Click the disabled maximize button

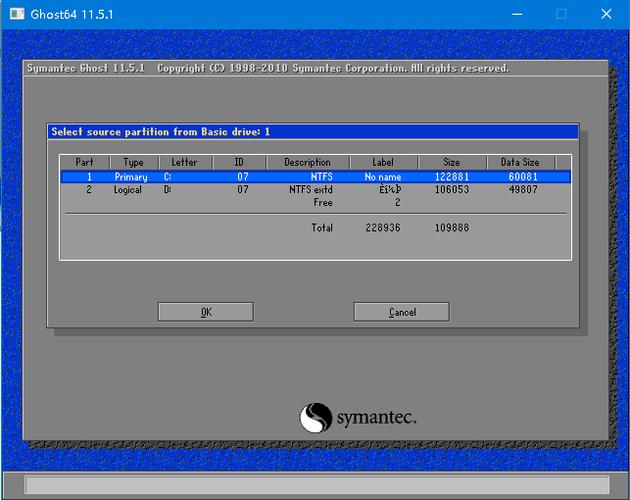(562, 14)
